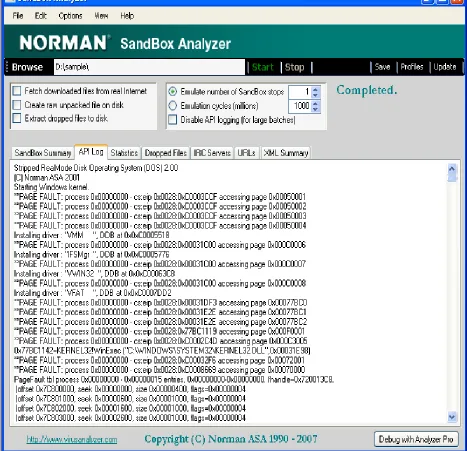467x451 pixels.
Task: Click the emulation cycles value field showing 1000
Action: click(x=300, y=106)
